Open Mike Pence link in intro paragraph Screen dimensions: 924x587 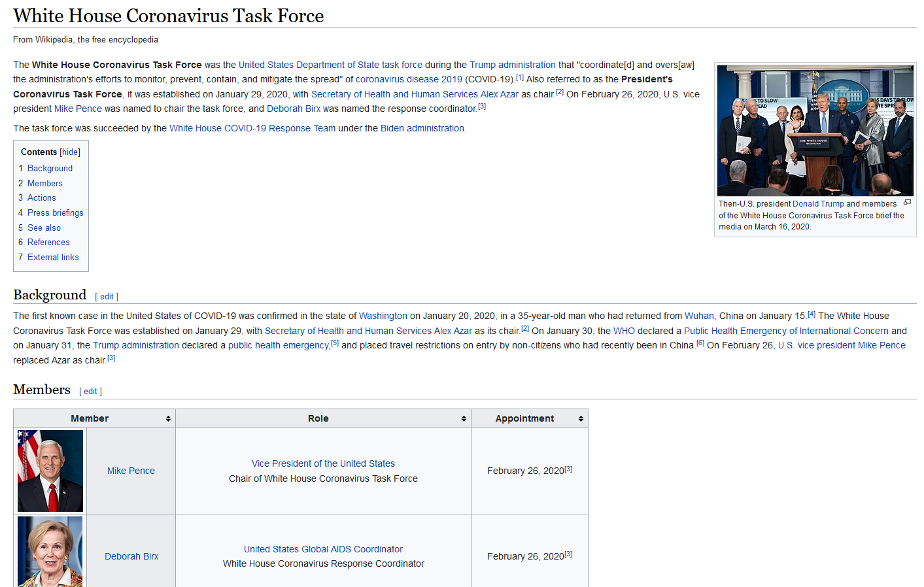[x=78, y=109]
